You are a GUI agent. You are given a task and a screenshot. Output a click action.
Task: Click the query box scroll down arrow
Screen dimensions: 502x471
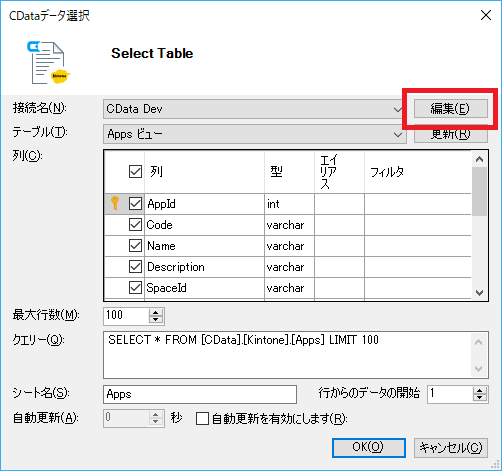point(479,368)
